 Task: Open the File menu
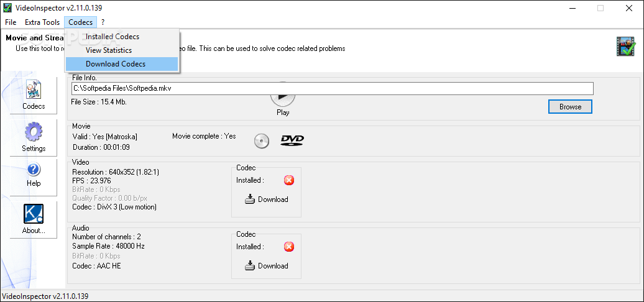pyautogui.click(x=11, y=22)
